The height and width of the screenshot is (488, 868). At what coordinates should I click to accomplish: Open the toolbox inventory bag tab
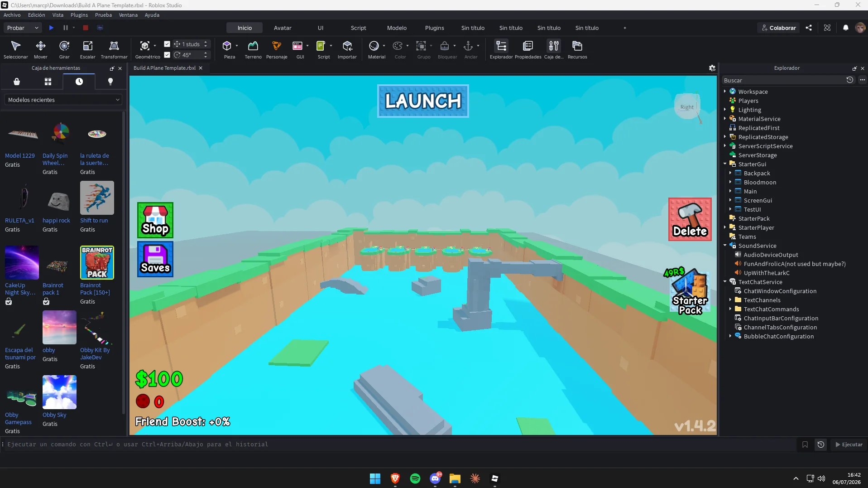click(17, 82)
